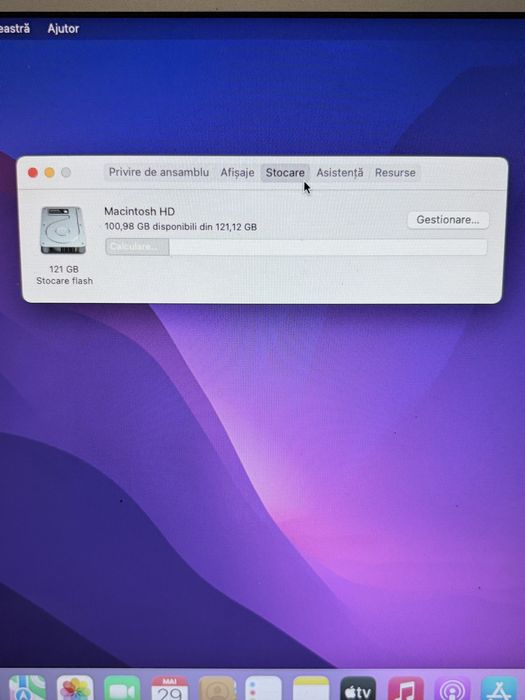Click the 'Stocare flash' label
The image size is (525, 700).
click(64, 281)
